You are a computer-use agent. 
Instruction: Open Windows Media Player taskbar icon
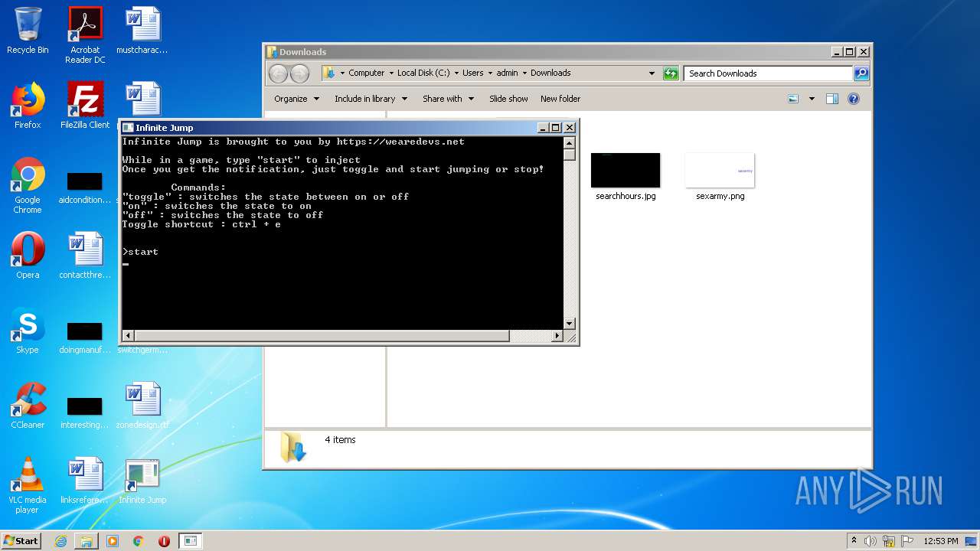click(113, 541)
